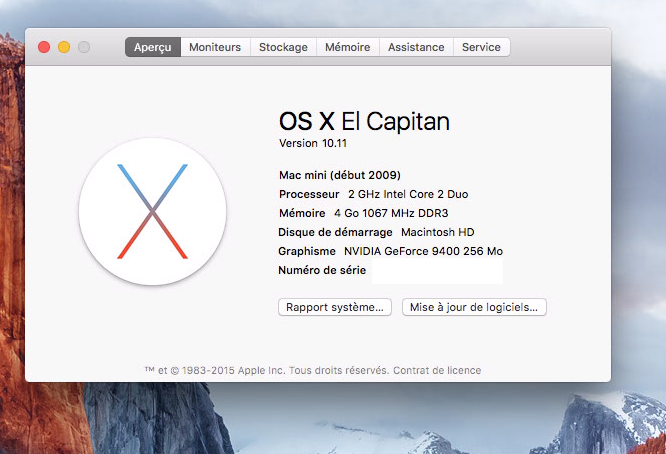The height and width of the screenshot is (454, 666).
Task: Click the Rapport système… button
Action: [x=334, y=308]
